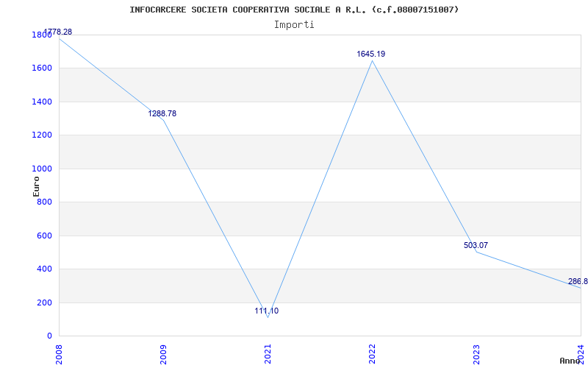Click the Anno x-axis title
Image resolution: width=588 pixels, height=368 pixels.
click(570, 361)
